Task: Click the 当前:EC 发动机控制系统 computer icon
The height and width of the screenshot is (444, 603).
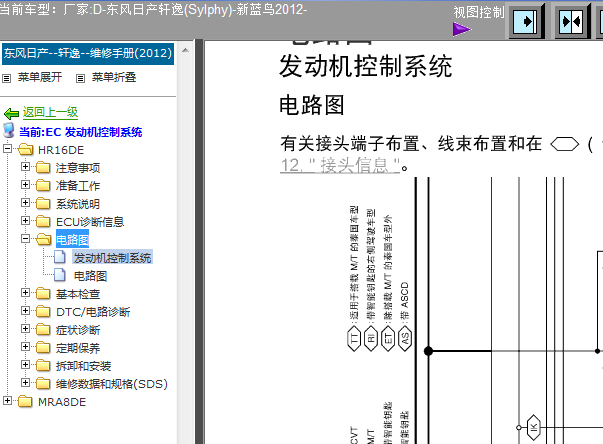Action: [x=8, y=131]
